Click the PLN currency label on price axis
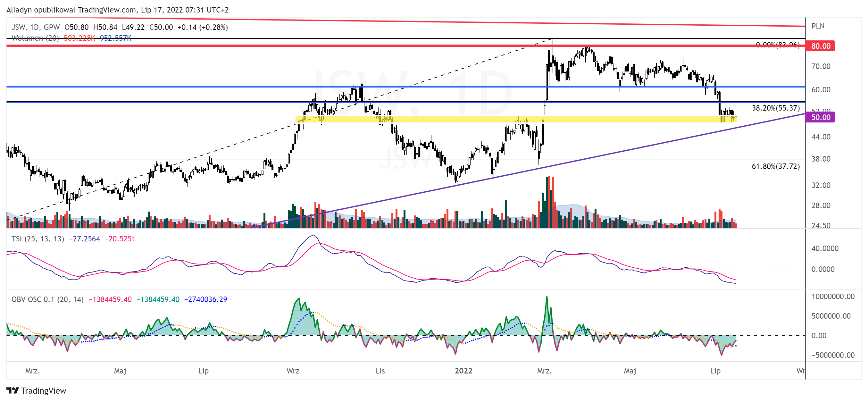Screen dimensions: 868x402 click(x=818, y=26)
